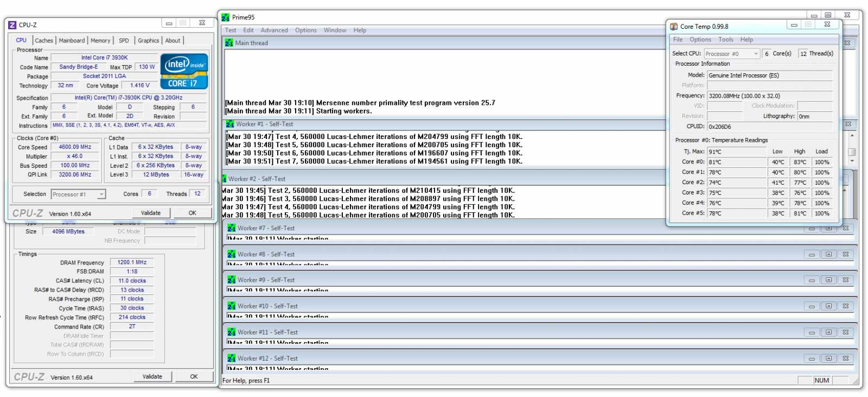Click the CPU tab in CPU-Z
868x397 pixels.
(21, 40)
